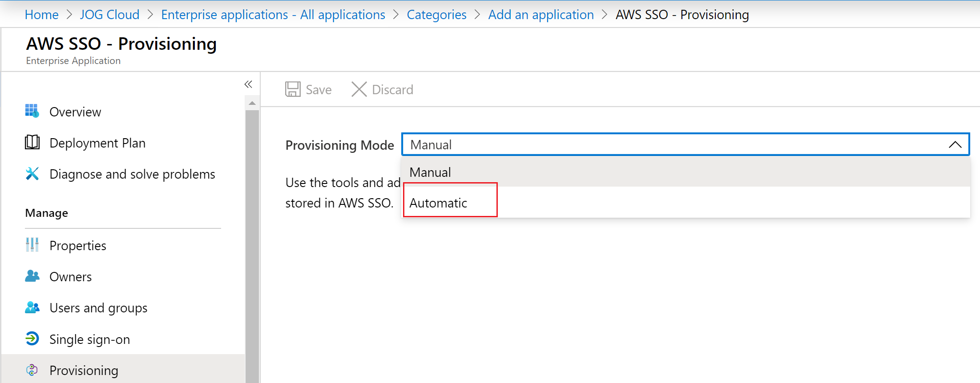Open the Single sign-on menu item

pyautogui.click(x=89, y=339)
